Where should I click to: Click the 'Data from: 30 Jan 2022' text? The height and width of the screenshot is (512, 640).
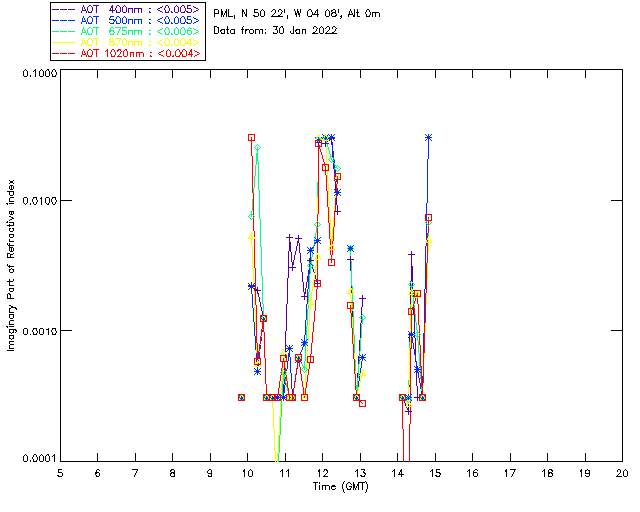tap(275, 31)
